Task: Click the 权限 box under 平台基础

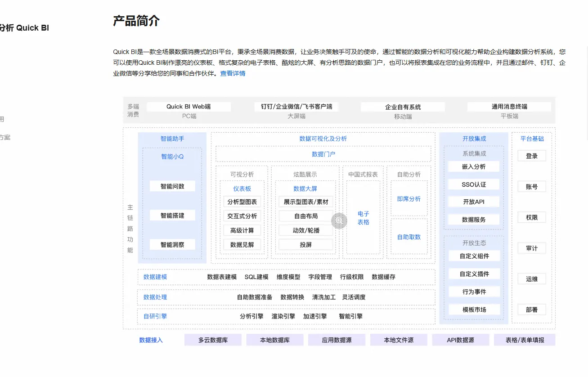Action: pyautogui.click(x=532, y=217)
